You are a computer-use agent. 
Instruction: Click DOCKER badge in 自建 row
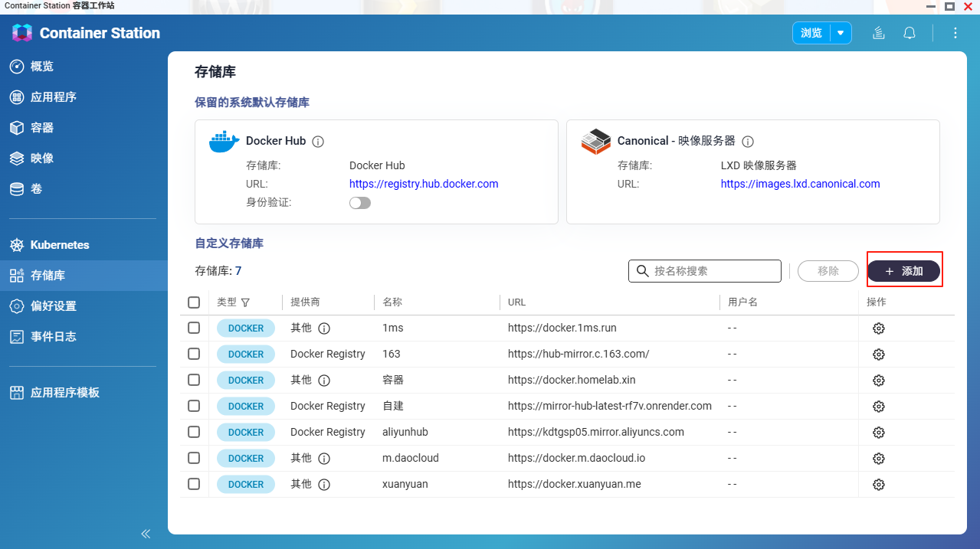pyautogui.click(x=246, y=407)
